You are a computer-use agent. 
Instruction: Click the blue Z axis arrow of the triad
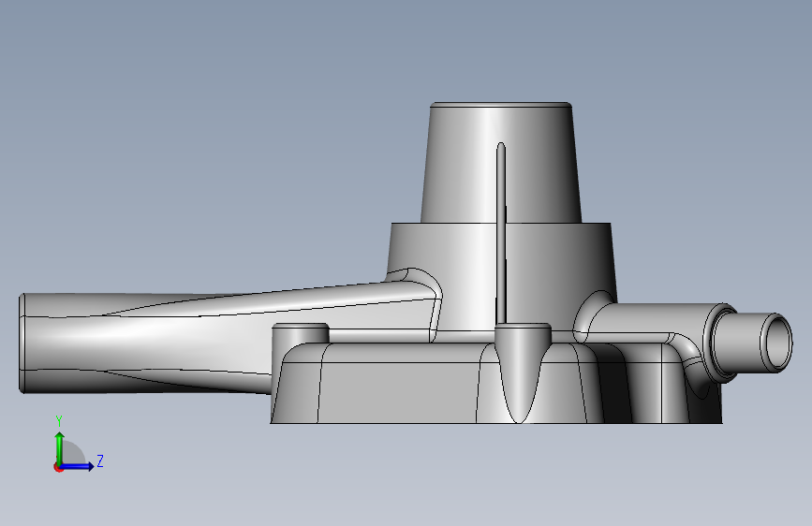click(x=78, y=466)
